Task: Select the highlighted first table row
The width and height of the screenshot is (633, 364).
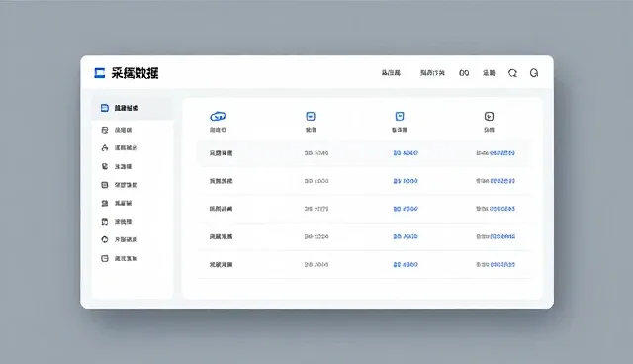Action: pyautogui.click(x=363, y=153)
